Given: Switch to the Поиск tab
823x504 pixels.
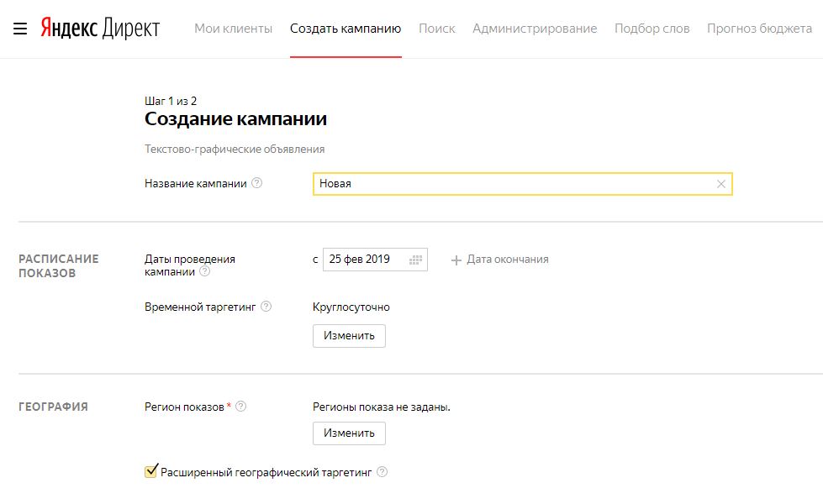Looking at the screenshot, I should click(x=436, y=28).
